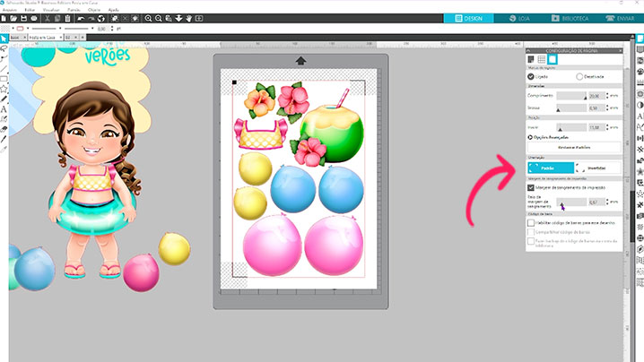Select the Ligado radio button
This screenshot has height=362, width=644.
pos(530,77)
